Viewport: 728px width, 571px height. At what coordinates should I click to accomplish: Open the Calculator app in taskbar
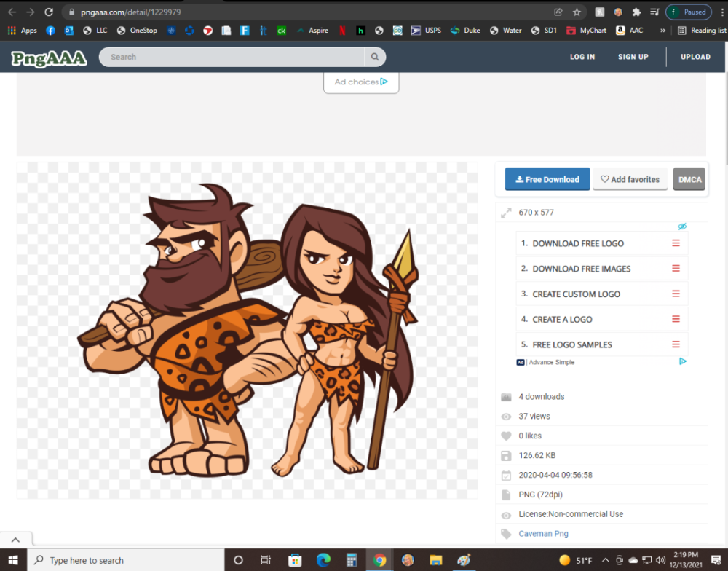[352, 560]
